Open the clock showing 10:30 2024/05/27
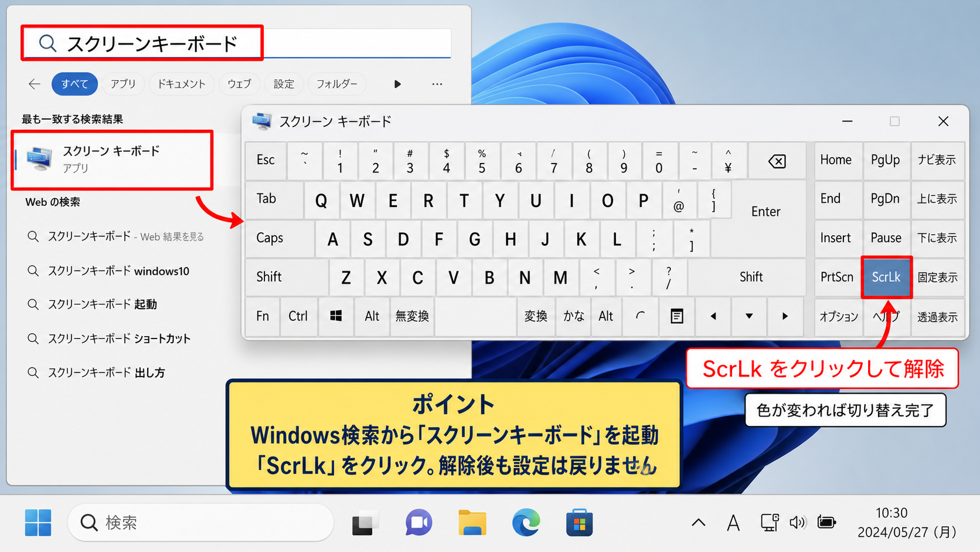980x552 pixels. point(906,523)
